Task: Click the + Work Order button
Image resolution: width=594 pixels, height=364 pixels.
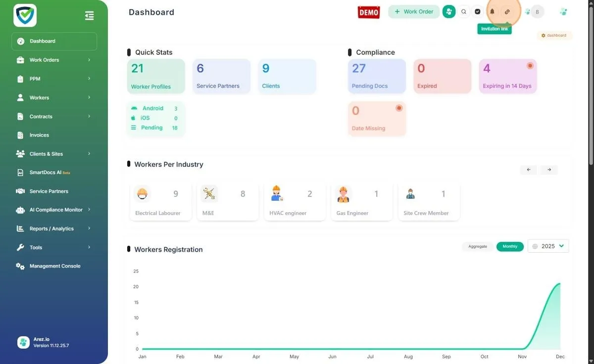Action: (x=413, y=11)
